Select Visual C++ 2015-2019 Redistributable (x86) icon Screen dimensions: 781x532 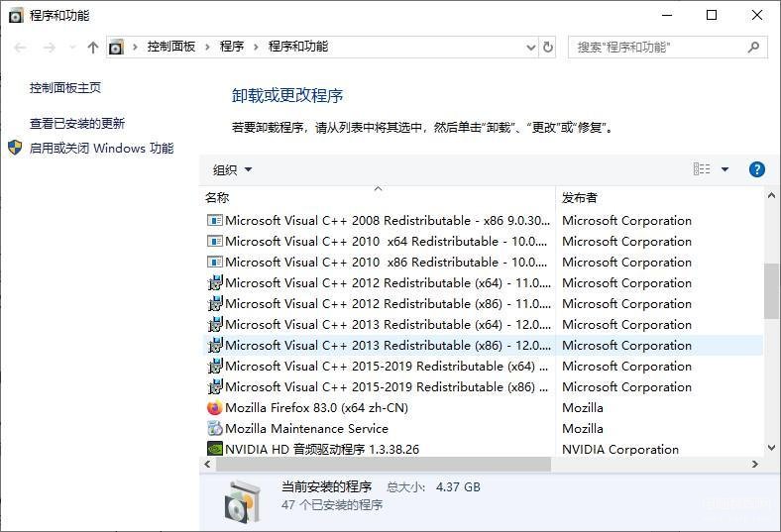(215, 387)
